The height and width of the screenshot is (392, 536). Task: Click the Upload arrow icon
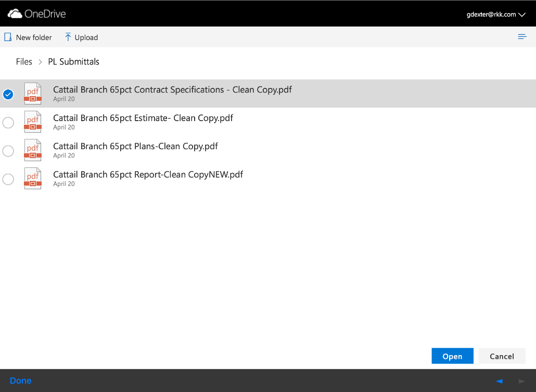tap(68, 37)
